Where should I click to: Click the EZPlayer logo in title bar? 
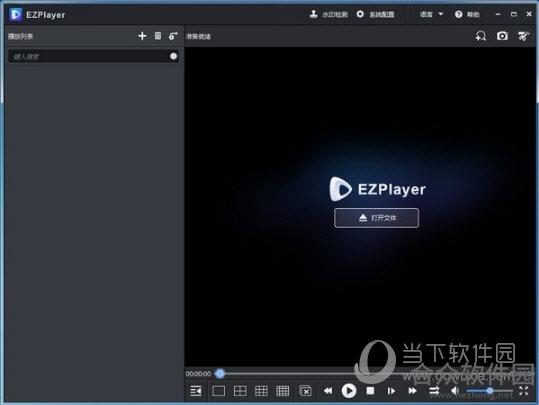pos(15,14)
